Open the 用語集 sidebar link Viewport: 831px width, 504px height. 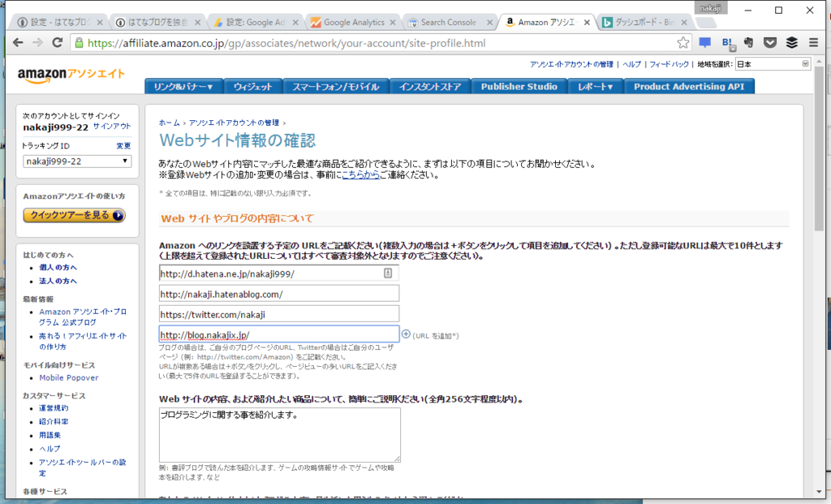50,435
